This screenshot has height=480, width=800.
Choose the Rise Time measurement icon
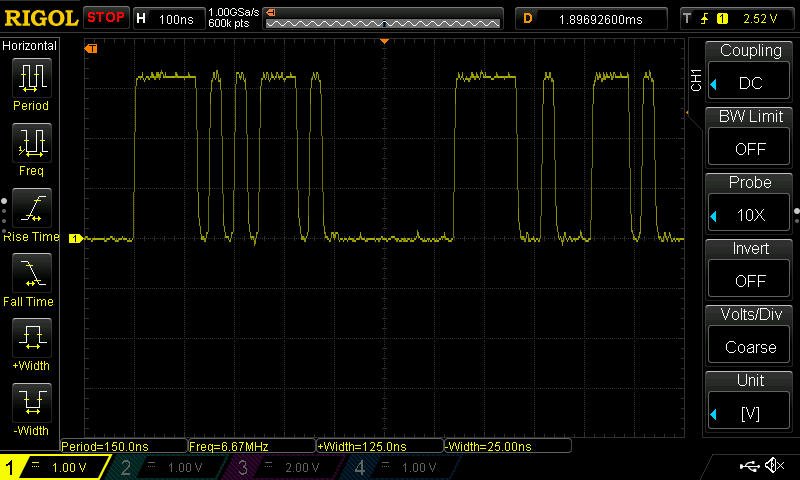pos(30,209)
